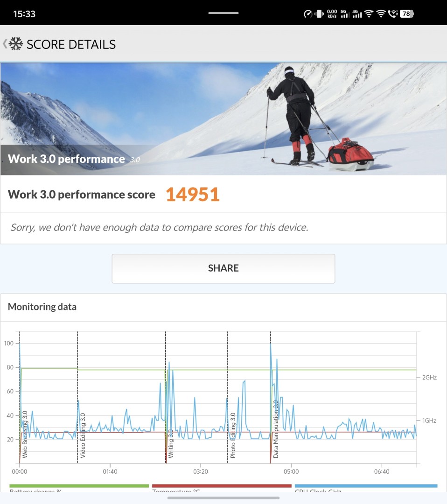447x504 pixels.
Task: Tap the orange 14951 score value
Action: click(192, 195)
